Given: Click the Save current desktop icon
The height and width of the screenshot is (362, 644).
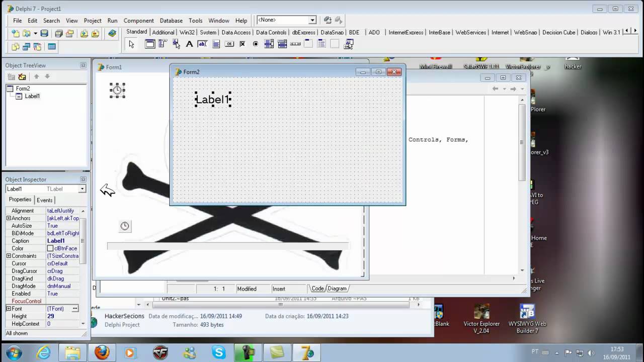Looking at the screenshot, I should pyautogui.click(x=328, y=20).
